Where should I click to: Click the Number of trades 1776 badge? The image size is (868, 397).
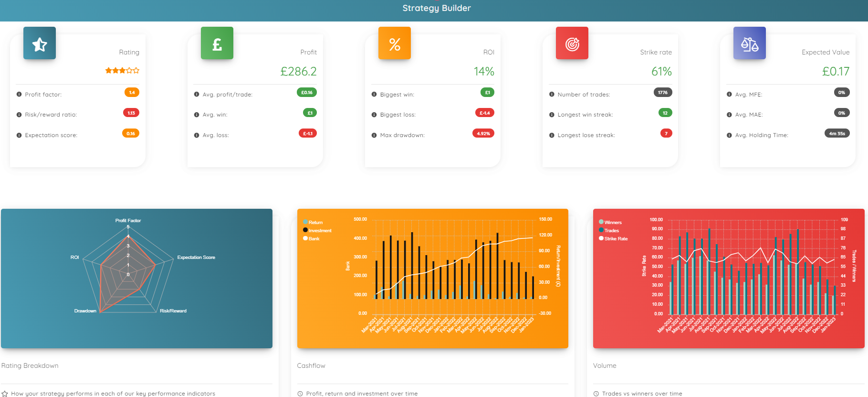point(662,93)
